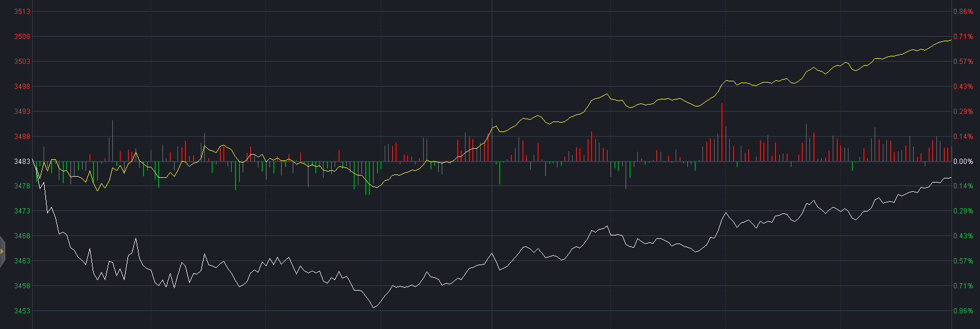The width and height of the screenshot is (980, 329).
Task: Click the 3513 price label on left axis
Action: pos(22,12)
